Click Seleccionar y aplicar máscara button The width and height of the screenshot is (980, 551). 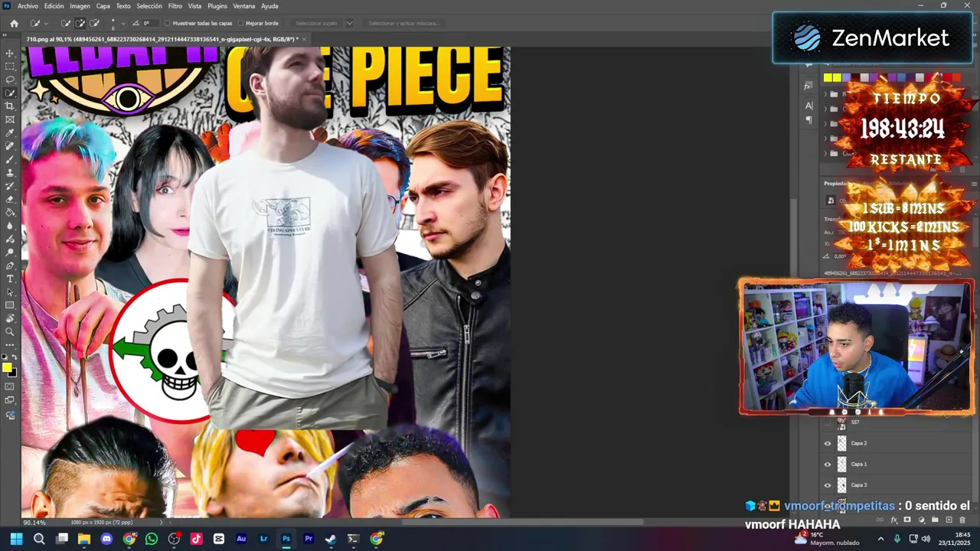point(403,23)
